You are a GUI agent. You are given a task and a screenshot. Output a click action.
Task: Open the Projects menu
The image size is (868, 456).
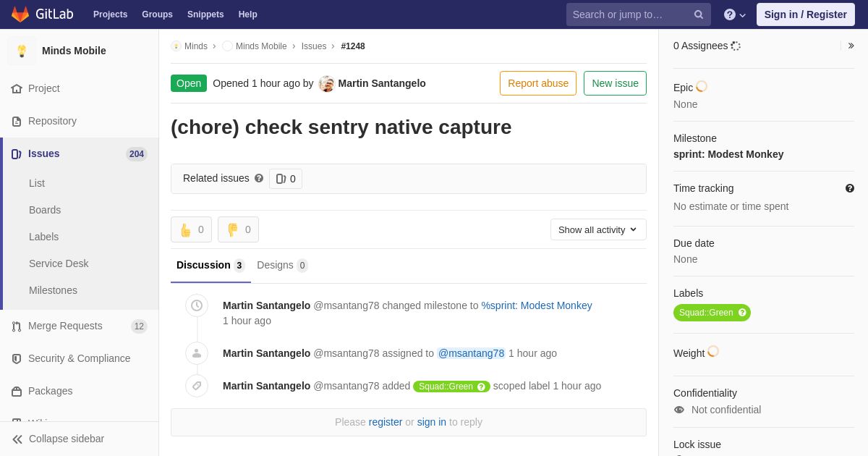point(110,14)
